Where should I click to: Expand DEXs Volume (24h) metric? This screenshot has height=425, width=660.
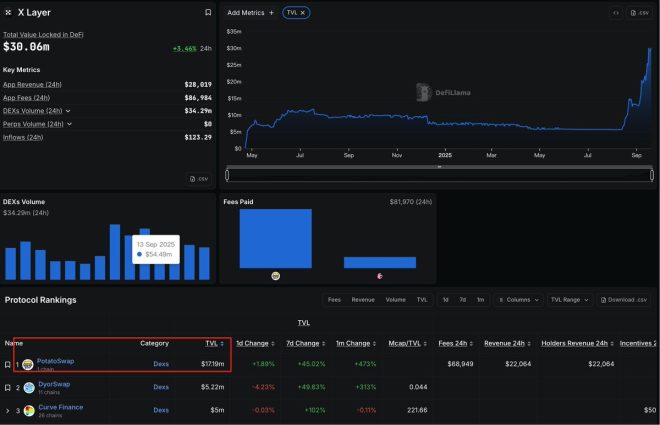pyautogui.click(x=68, y=111)
